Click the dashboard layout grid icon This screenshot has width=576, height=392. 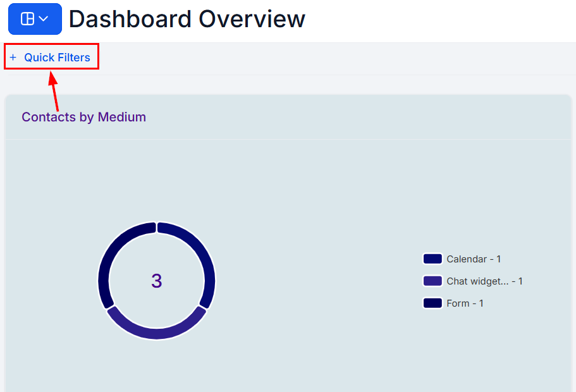tap(28, 18)
